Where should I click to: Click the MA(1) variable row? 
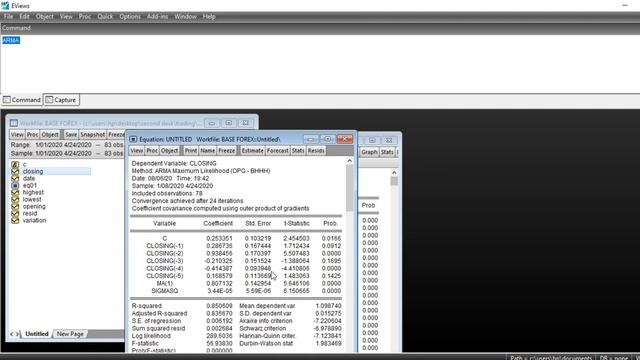click(x=236, y=283)
